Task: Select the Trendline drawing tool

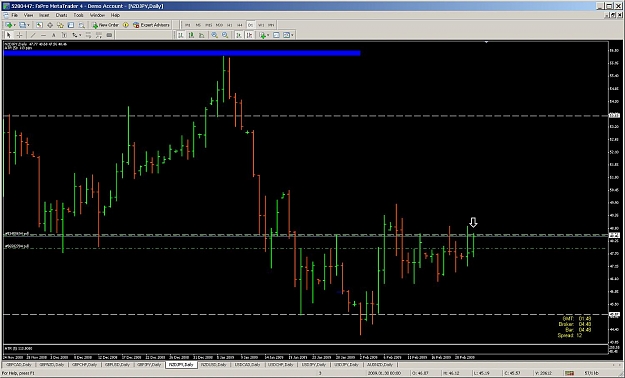Action: (33, 35)
